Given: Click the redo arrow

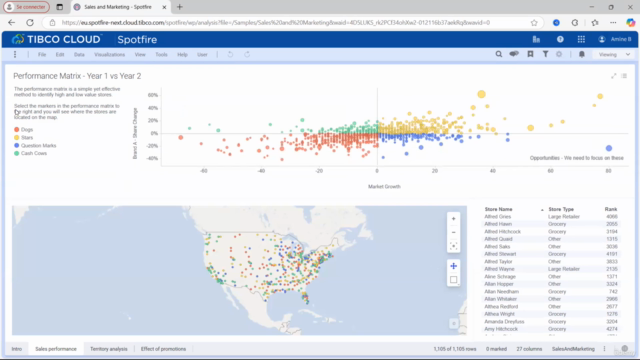Looking at the screenshot, I should (247, 54).
